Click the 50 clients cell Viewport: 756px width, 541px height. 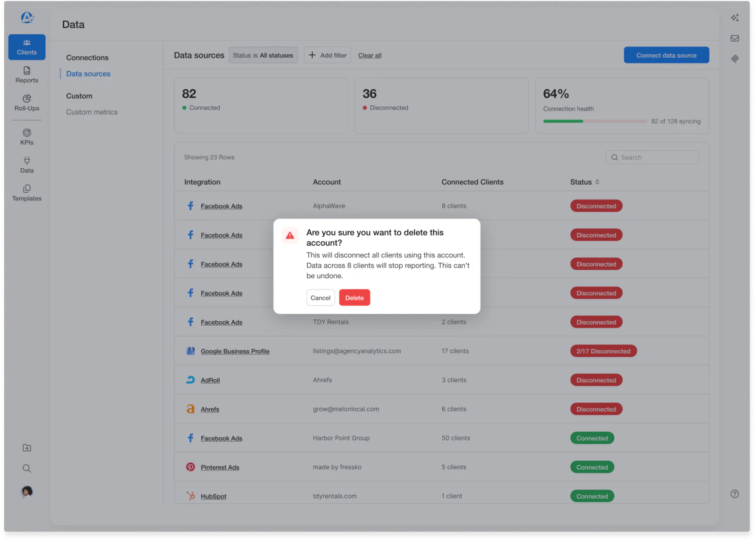(x=456, y=438)
